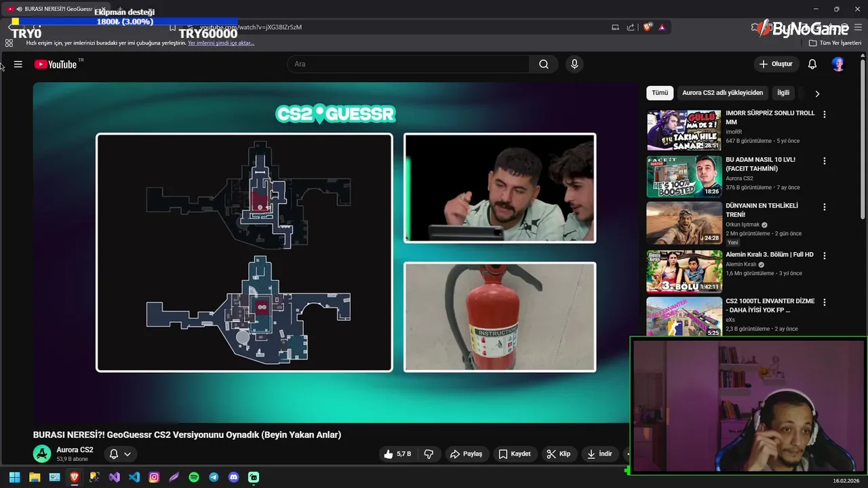Open Spotify from the taskbar
The height and width of the screenshot is (488, 868).
(x=194, y=477)
